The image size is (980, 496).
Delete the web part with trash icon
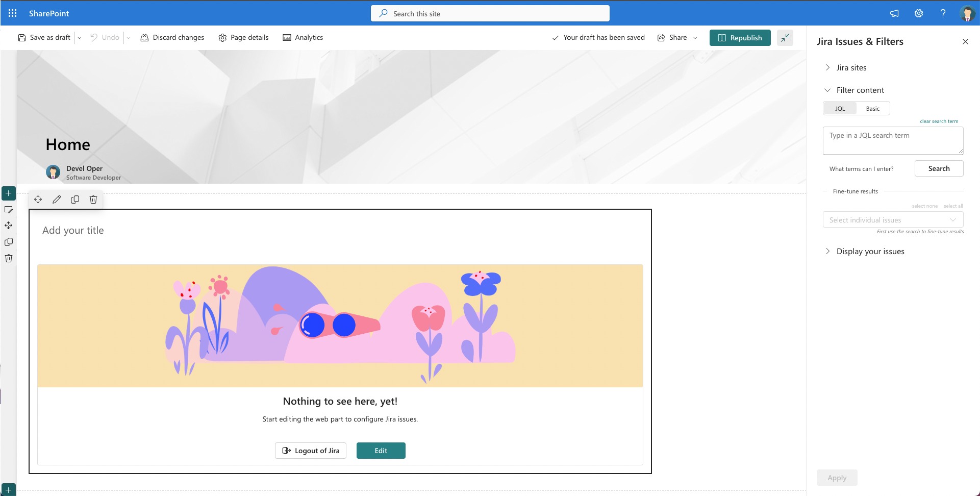click(93, 200)
